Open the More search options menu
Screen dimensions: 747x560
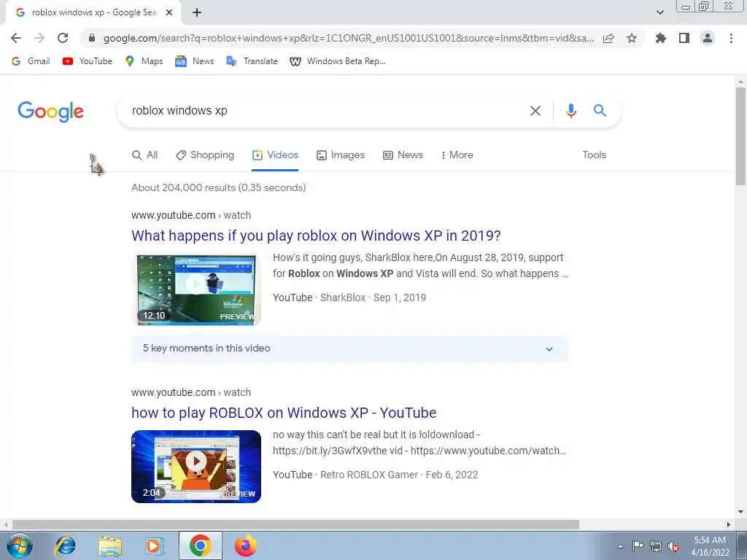click(x=457, y=155)
